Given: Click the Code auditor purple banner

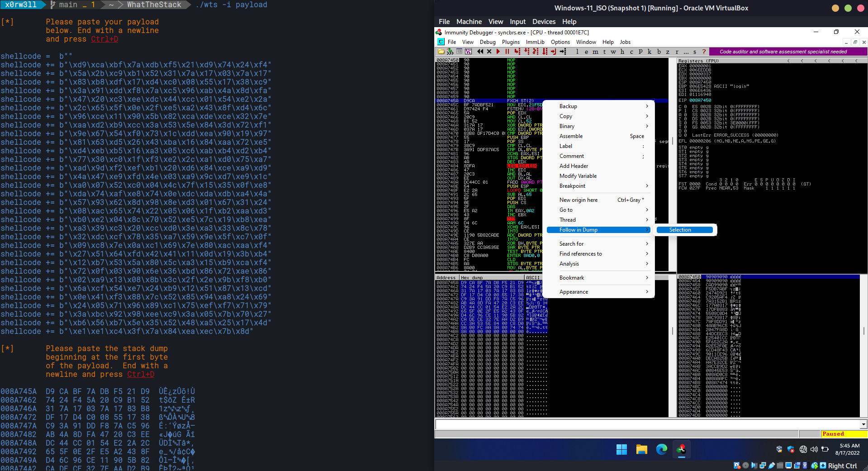Looking at the screenshot, I should 787,52.
